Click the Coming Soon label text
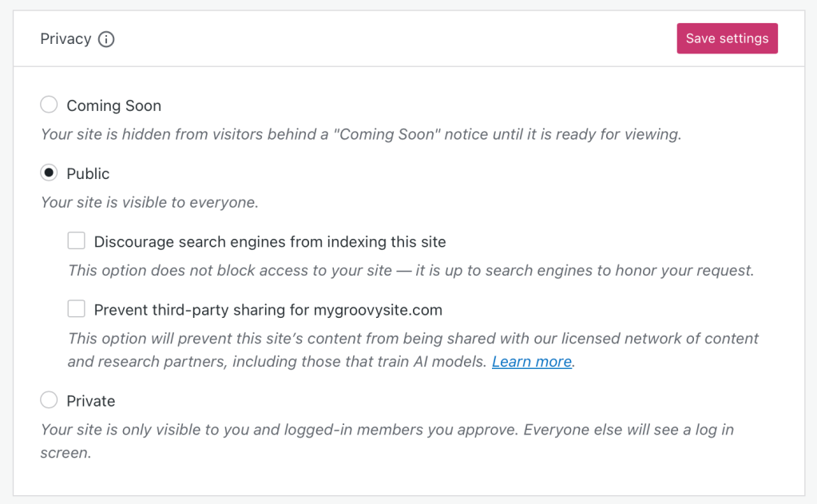Viewport: 817px width, 504px height. click(113, 105)
